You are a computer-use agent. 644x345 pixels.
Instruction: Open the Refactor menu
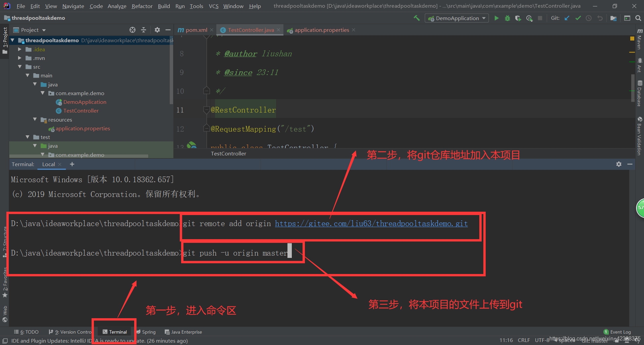(142, 6)
